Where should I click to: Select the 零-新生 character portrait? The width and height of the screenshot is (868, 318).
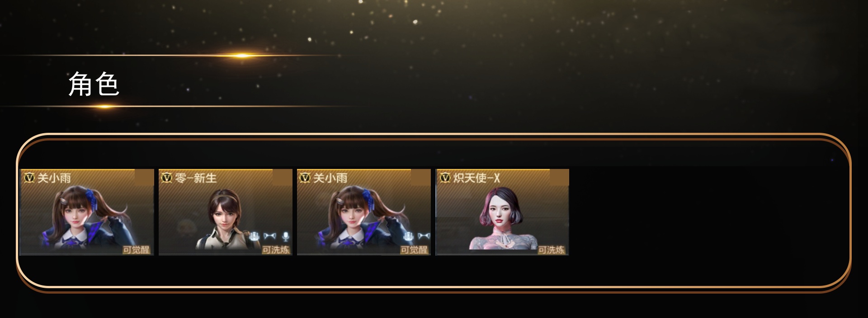225,212
